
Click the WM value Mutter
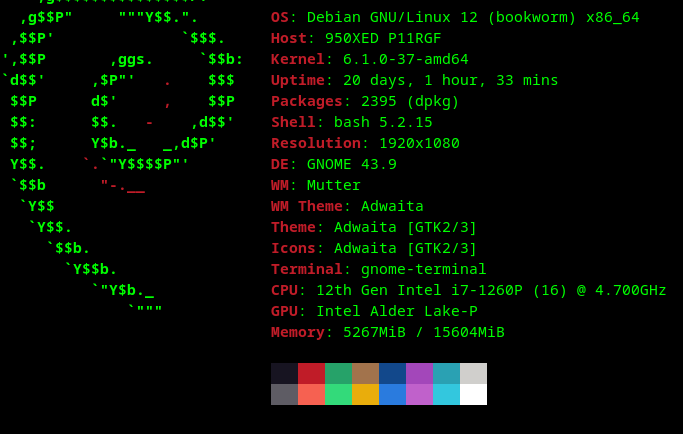[x=334, y=185]
